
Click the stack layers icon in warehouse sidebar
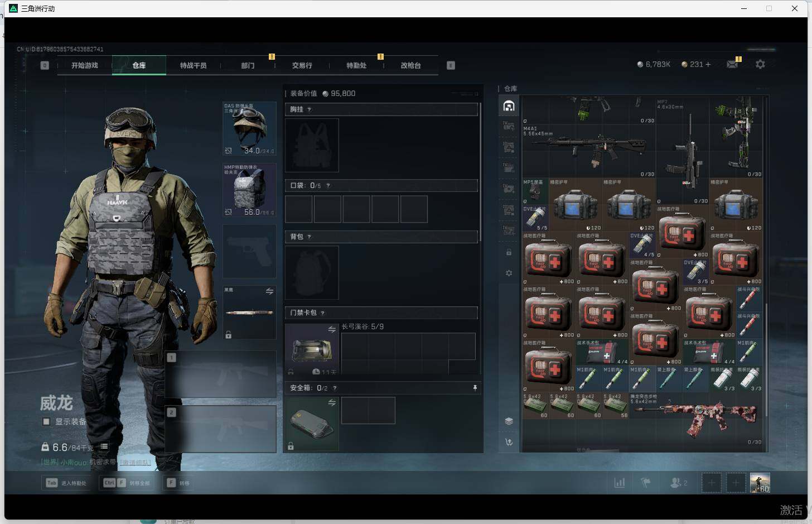(x=509, y=421)
